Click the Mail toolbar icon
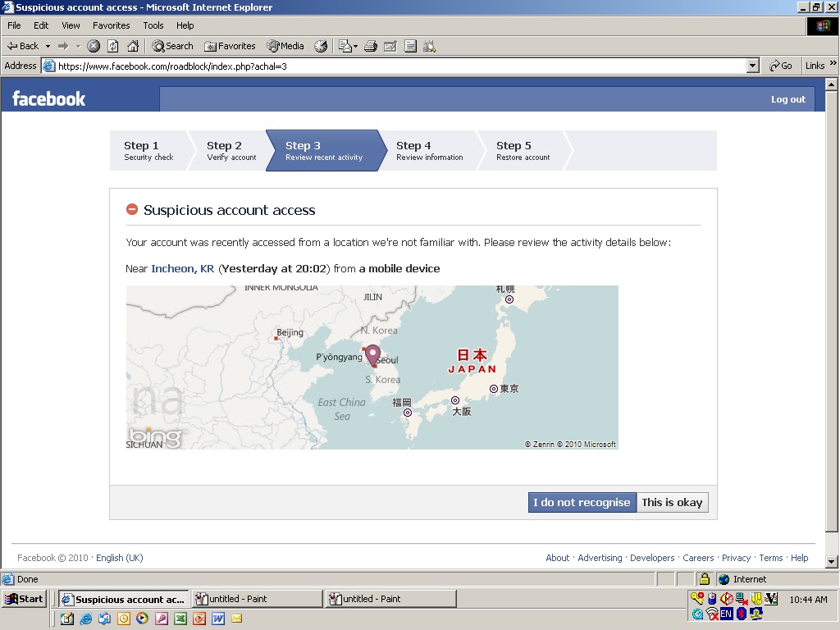Screen dimensions: 840x630 tap(345, 46)
